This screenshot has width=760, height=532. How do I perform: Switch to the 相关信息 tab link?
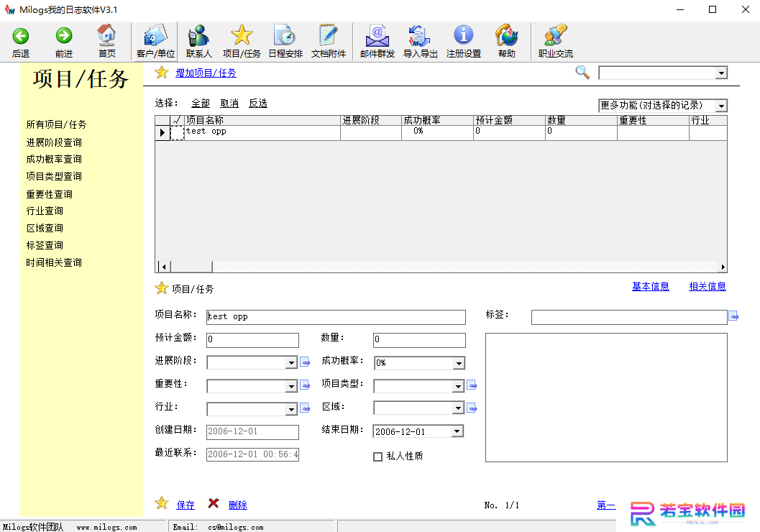pyautogui.click(x=708, y=286)
